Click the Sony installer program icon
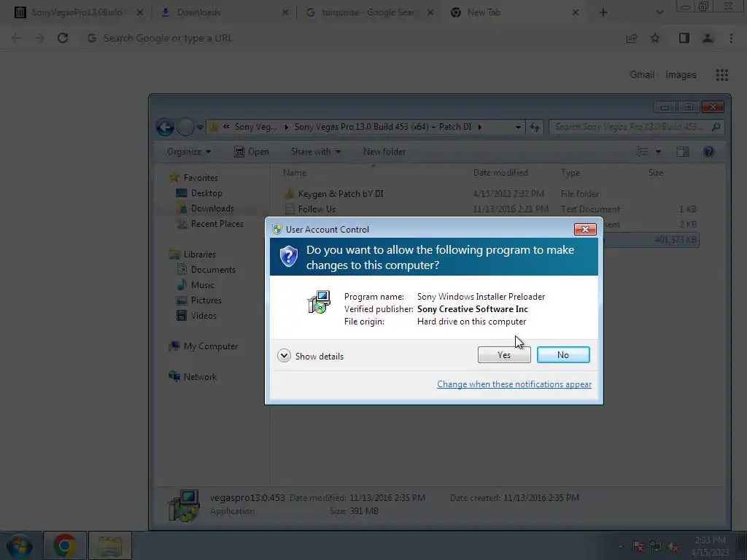747x560 pixels. (320, 302)
